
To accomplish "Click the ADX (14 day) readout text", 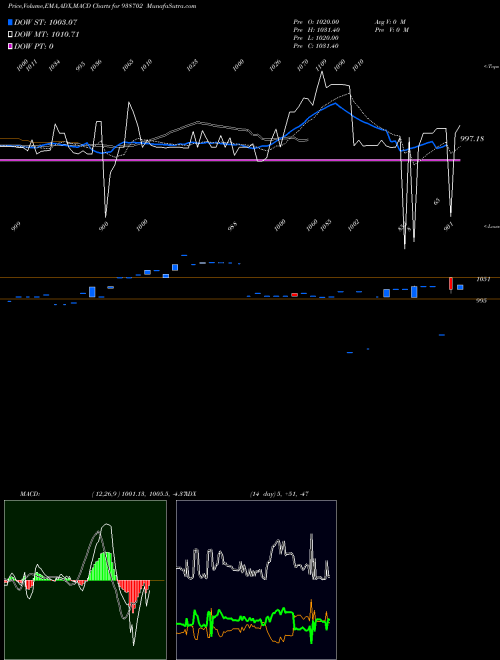I will (x=280, y=494).
